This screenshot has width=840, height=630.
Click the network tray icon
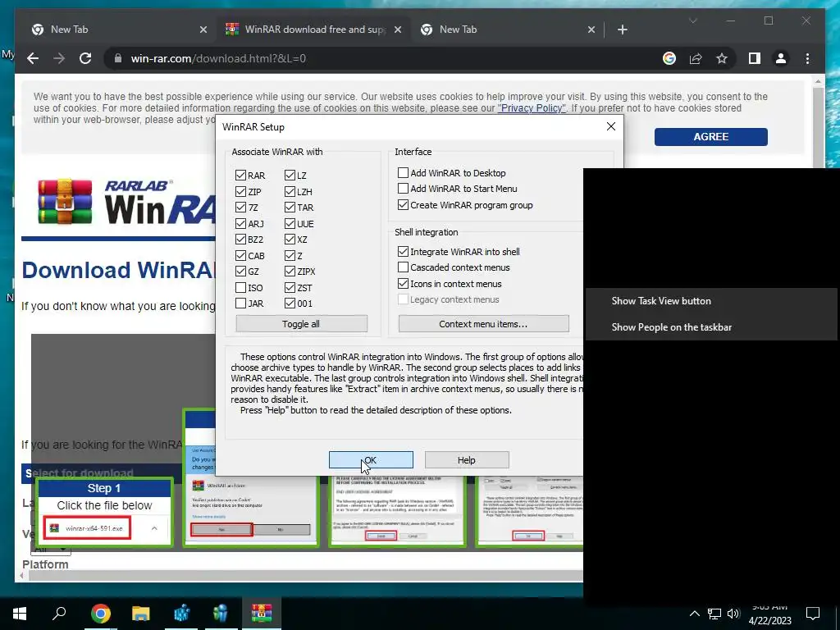click(x=714, y=614)
